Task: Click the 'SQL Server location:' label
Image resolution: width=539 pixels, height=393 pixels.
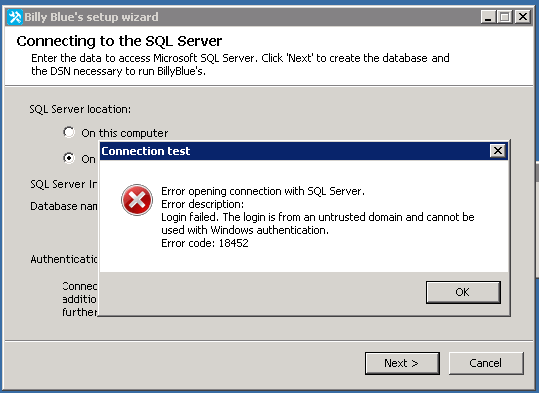Action: tap(80, 109)
